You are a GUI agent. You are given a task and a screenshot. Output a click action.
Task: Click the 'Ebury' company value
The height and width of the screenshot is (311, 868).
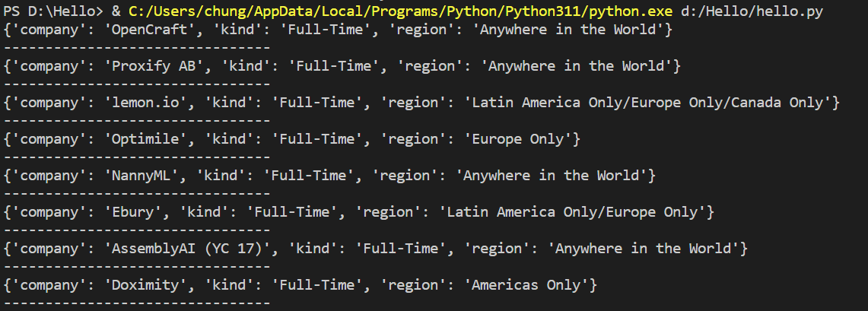(133, 212)
